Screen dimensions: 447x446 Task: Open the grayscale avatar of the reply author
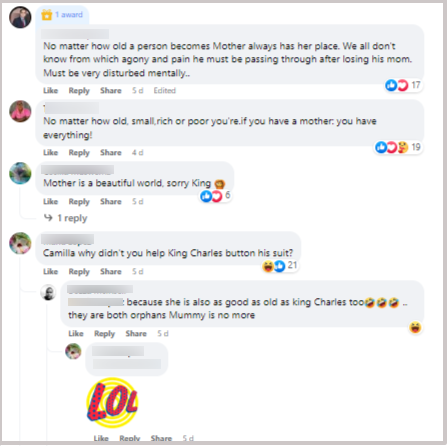pyautogui.click(x=48, y=293)
